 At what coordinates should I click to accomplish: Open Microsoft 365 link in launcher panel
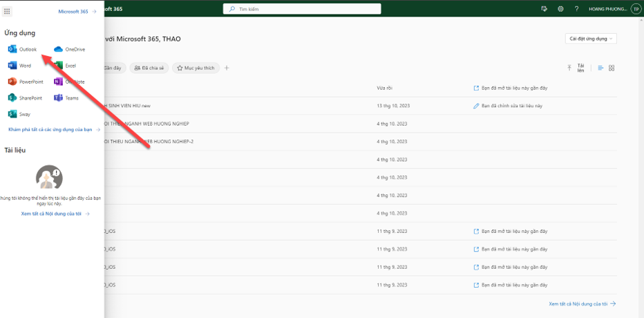click(x=77, y=12)
